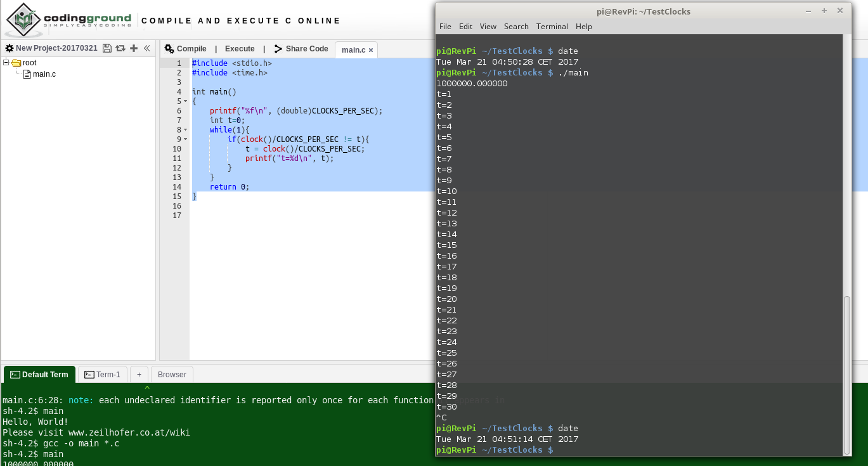Click the Execute button
Image resolution: width=868 pixels, height=466 pixels.
pyautogui.click(x=240, y=49)
